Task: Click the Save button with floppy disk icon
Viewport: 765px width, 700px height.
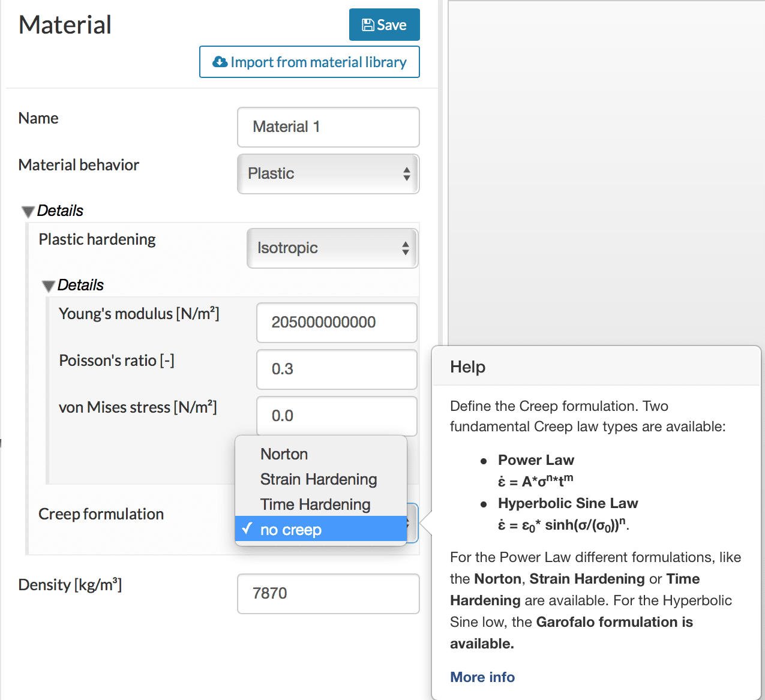Action: click(x=384, y=25)
